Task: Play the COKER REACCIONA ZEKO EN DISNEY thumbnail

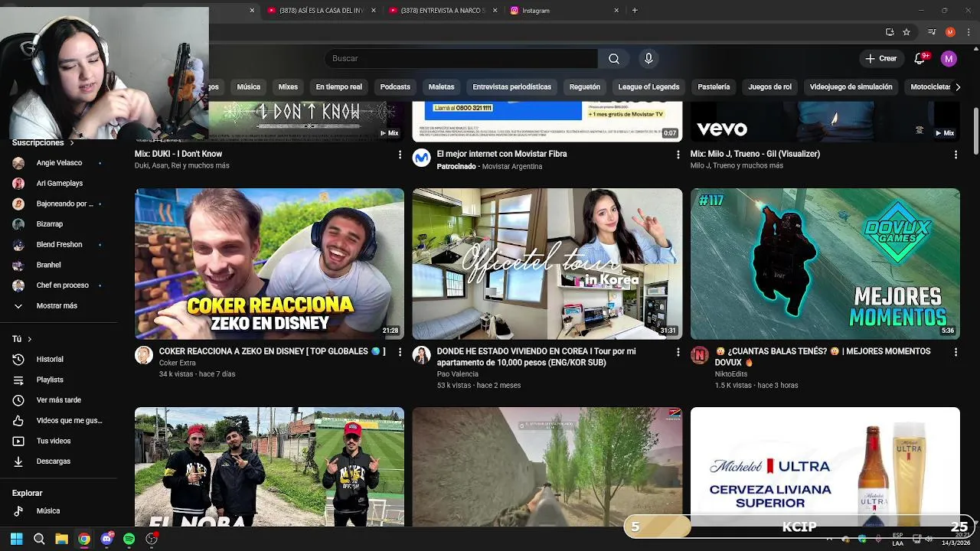Action: (x=269, y=264)
